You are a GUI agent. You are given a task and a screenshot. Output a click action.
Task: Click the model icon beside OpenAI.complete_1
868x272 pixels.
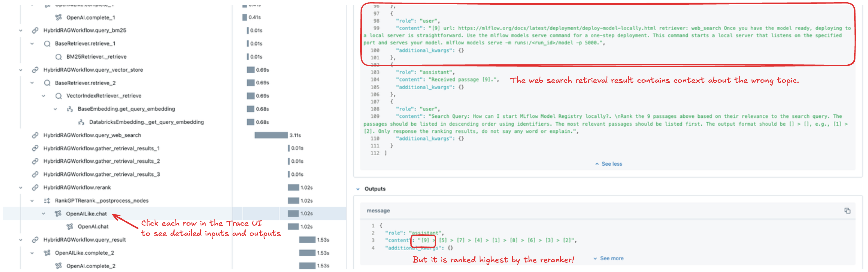58,17
